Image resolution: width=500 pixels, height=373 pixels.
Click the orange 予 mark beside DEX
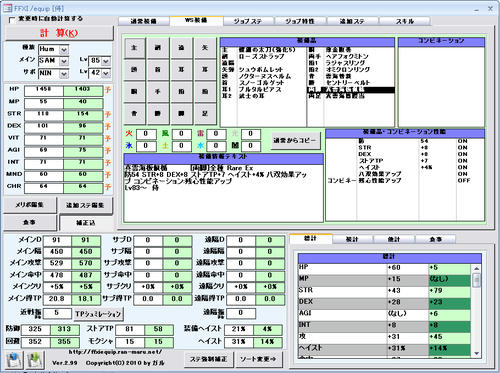tap(108, 127)
